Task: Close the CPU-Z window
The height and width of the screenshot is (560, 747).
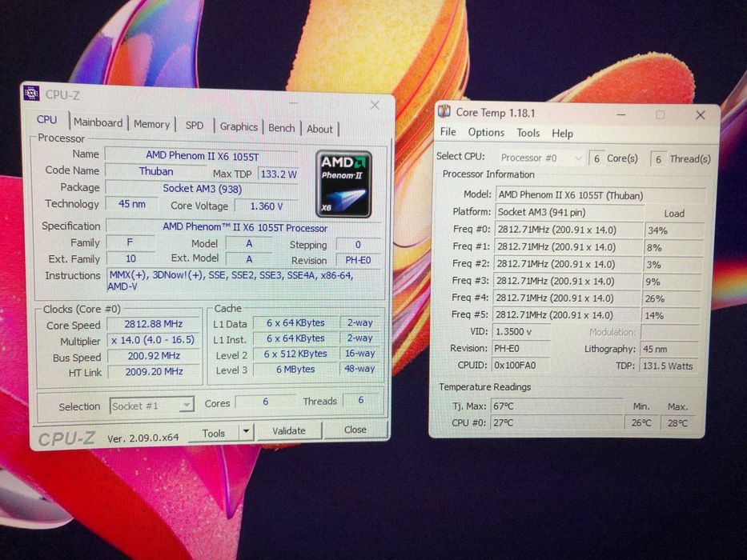Action: coord(375,105)
